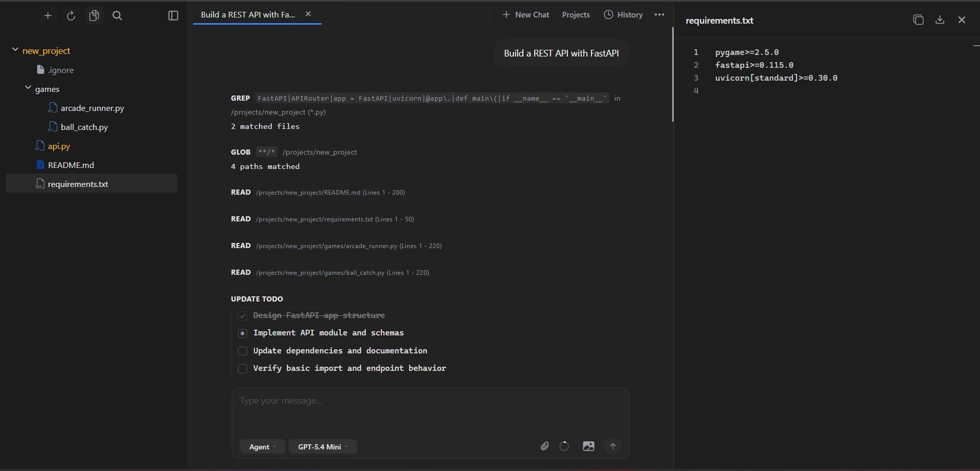The image size is (980, 471).
Task: Click the send message arrow button
Action: click(x=613, y=446)
